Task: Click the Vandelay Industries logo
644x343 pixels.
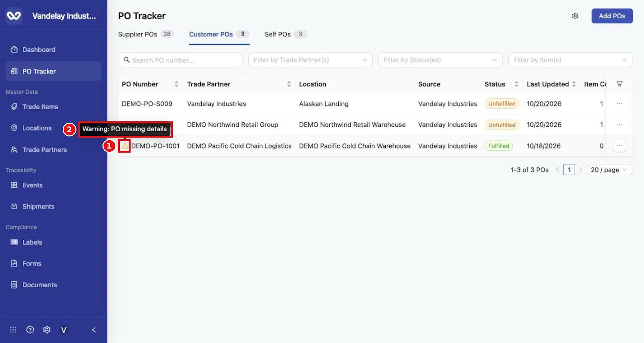Action: 14,16
